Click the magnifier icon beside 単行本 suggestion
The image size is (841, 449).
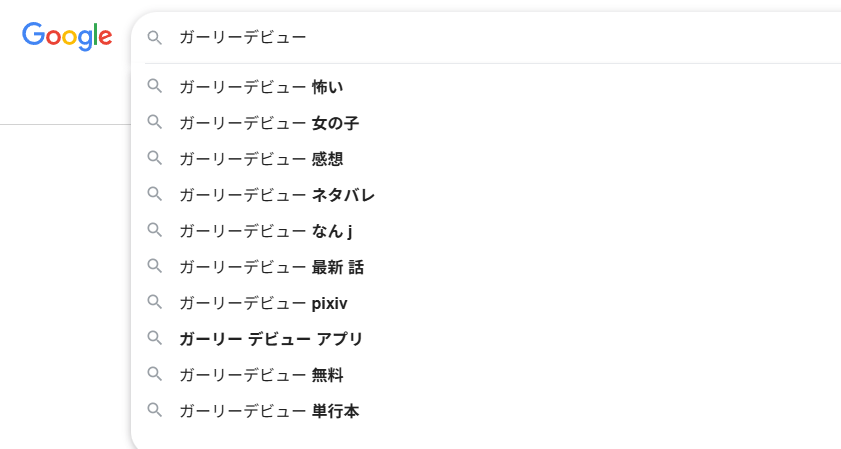[x=154, y=410]
